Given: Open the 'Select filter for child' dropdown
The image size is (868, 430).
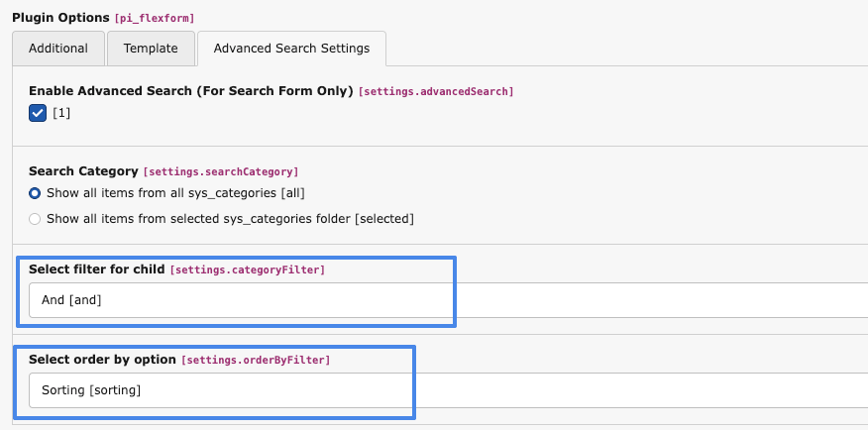Looking at the screenshot, I should pos(449,300).
